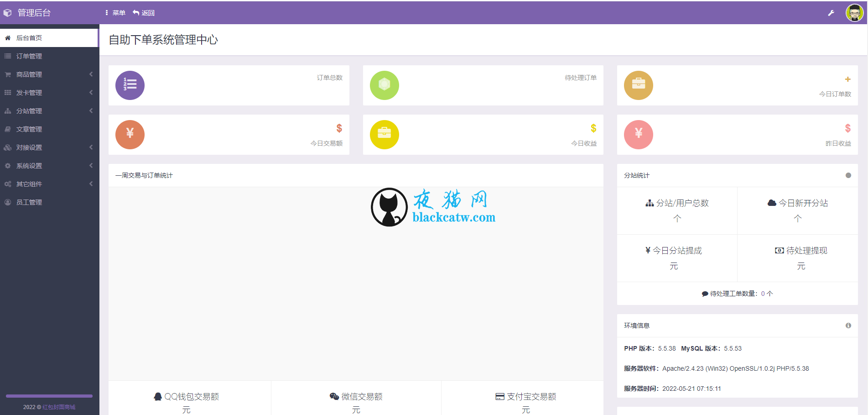Image resolution: width=868 pixels, height=415 pixels.
Task: Open 员工管理 in the sidebar
Action: click(49, 202)
